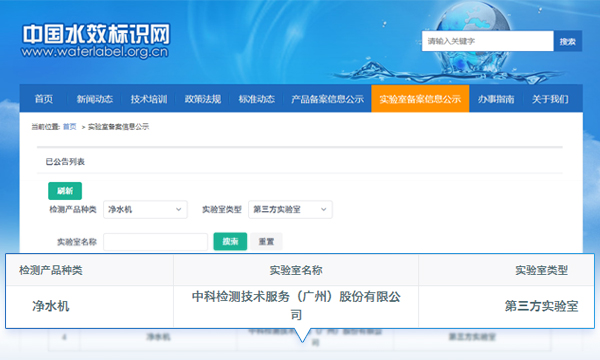600x360 pixels.
Task: Open 标准动态 navigation item
Action: 256,99
